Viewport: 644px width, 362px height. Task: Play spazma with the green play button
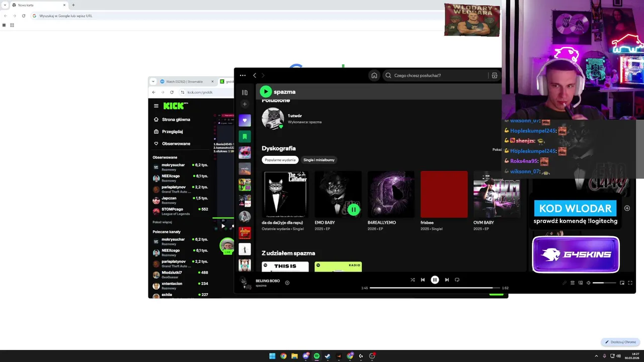click(x=266, y=92)
